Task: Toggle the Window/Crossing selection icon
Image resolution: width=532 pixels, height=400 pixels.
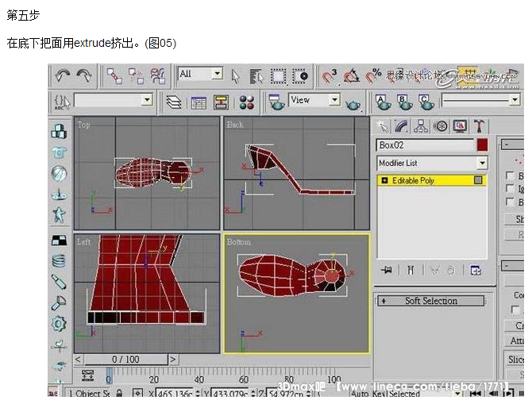Action: click(x=300, y=76)
